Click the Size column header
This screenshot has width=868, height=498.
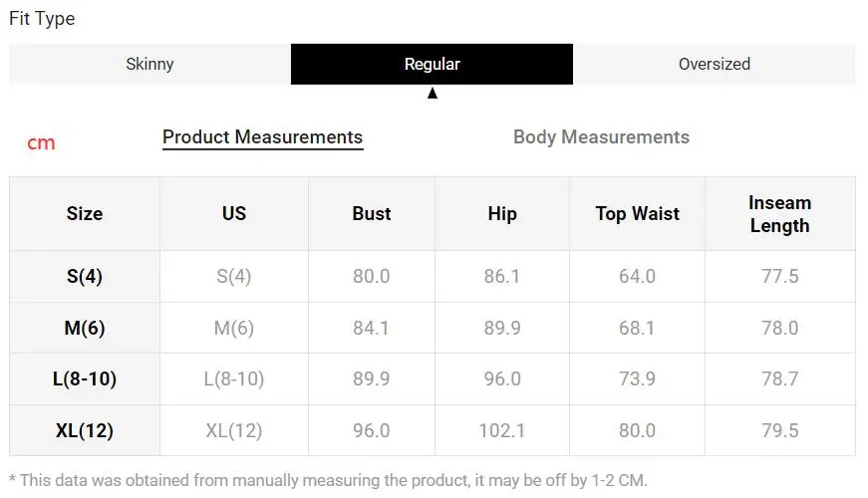tap(85, 213)
